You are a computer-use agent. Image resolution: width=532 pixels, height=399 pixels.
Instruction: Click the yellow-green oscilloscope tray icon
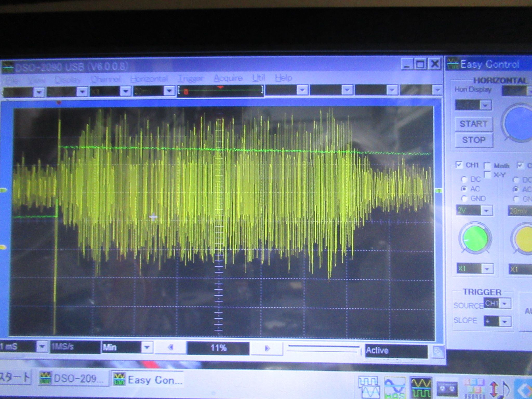pyautogui.click(x=421, y=388)
